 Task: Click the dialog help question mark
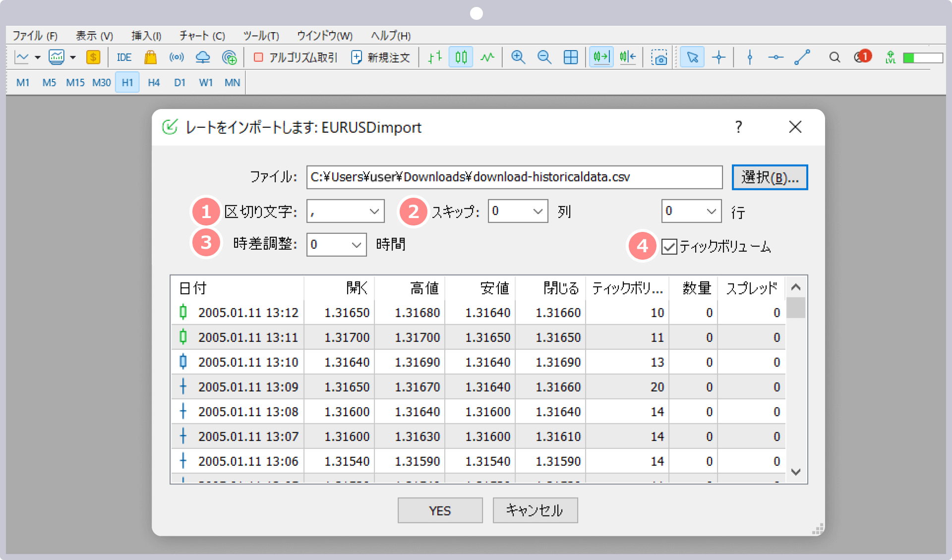coord(739,127)
